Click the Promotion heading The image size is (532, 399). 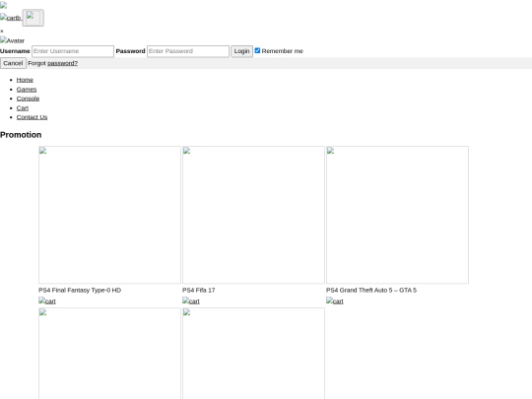point(21,135)
